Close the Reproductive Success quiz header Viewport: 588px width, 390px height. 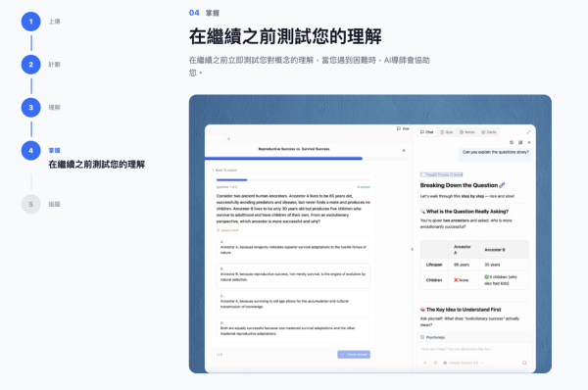point(404,150)
